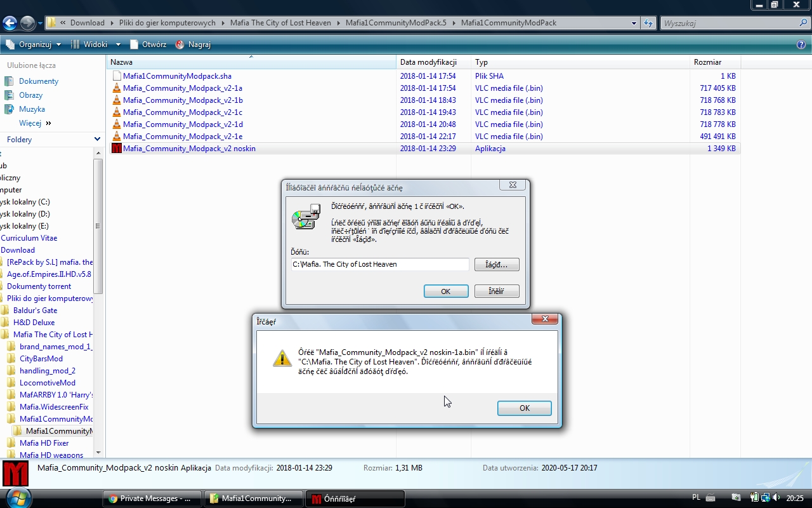Open Explorer help via the question mark icon

[801, 44]
